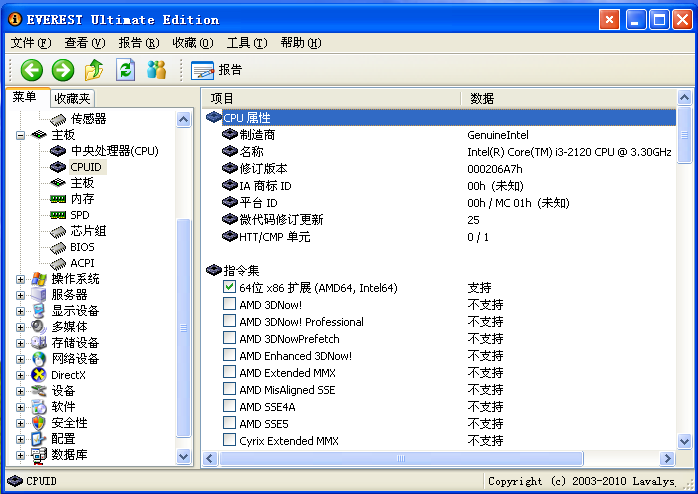Click the 操作系统 Windows flag icon
Viewport: 698px width, 494px height.
[x=39, y=279]
